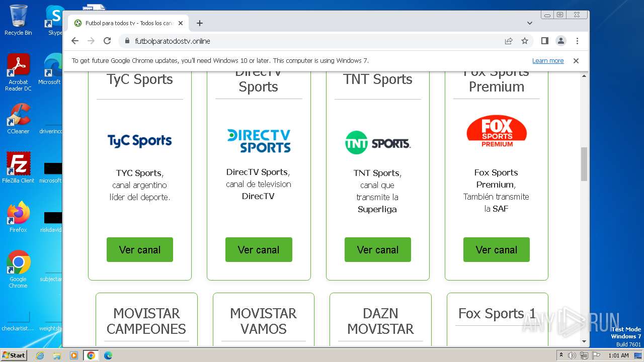Dismiss the Chrome update notification bar

pyautogui.click(x=576, y=60)
